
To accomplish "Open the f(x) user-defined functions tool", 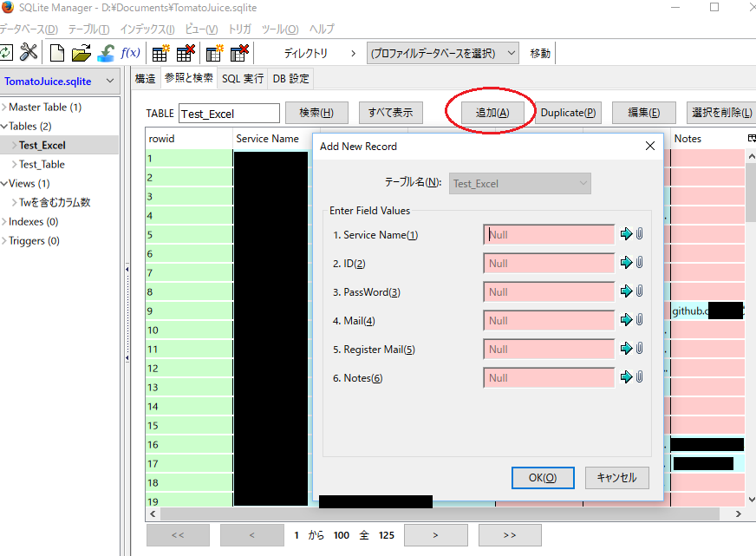I will [x=130, y=53].
